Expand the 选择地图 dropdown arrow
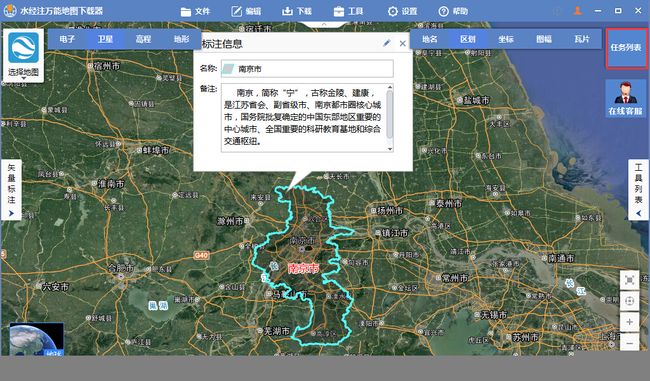650x381 pixels. (24, 78)
